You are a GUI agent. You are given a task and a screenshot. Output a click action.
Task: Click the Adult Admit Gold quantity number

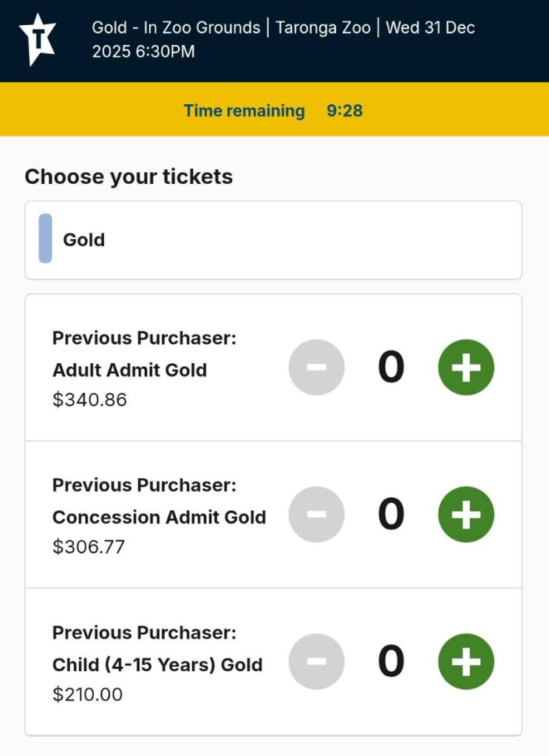click(x=391, y=368)
